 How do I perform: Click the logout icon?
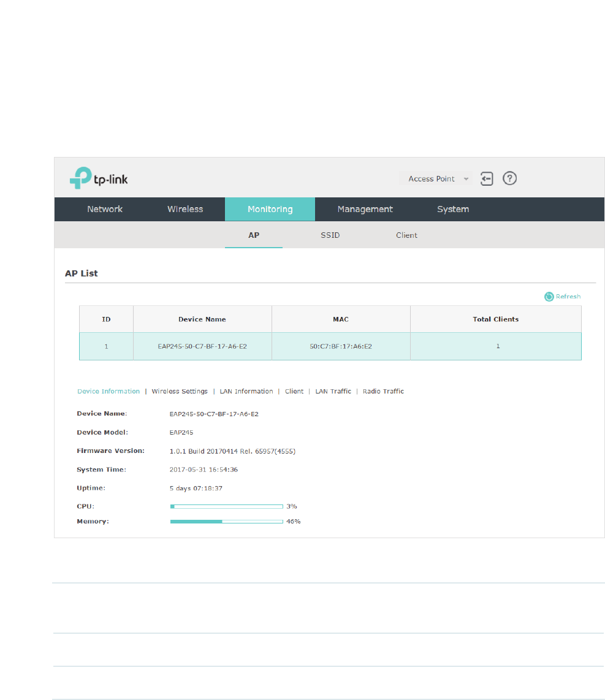tap(487, 178)
